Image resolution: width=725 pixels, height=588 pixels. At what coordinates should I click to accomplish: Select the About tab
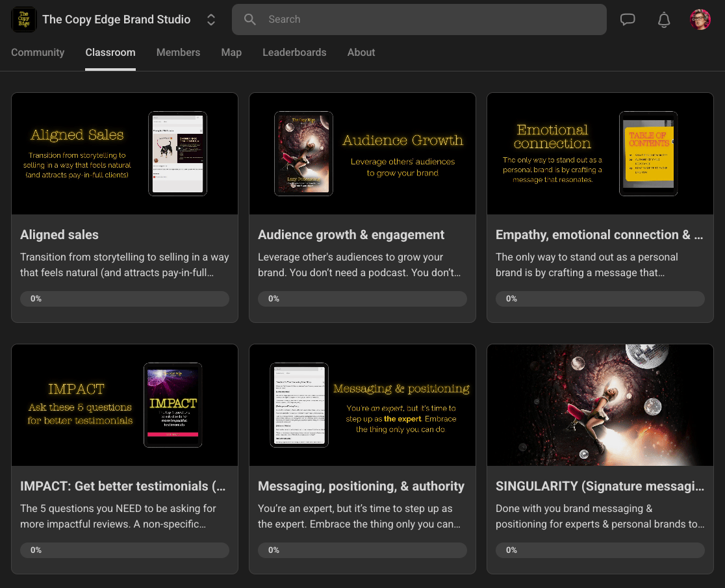361,53
